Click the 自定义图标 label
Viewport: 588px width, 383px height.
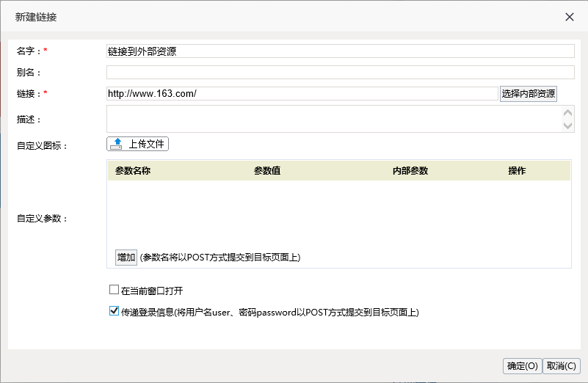tap(42, 146)
